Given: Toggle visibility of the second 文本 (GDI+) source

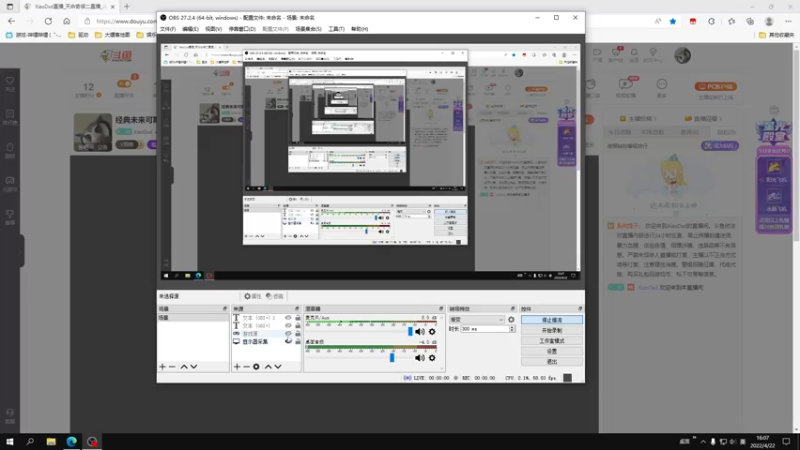Looking at the screenshot, I should pos(288,326).
